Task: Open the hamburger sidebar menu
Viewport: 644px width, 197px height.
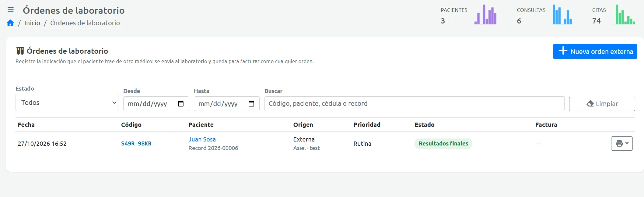Action: 11,10
